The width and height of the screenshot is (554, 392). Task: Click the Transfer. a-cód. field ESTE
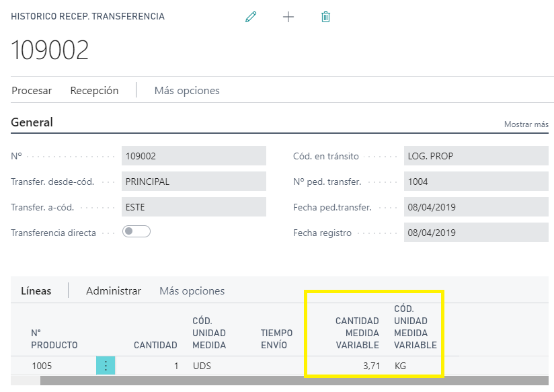coord(194,207)
